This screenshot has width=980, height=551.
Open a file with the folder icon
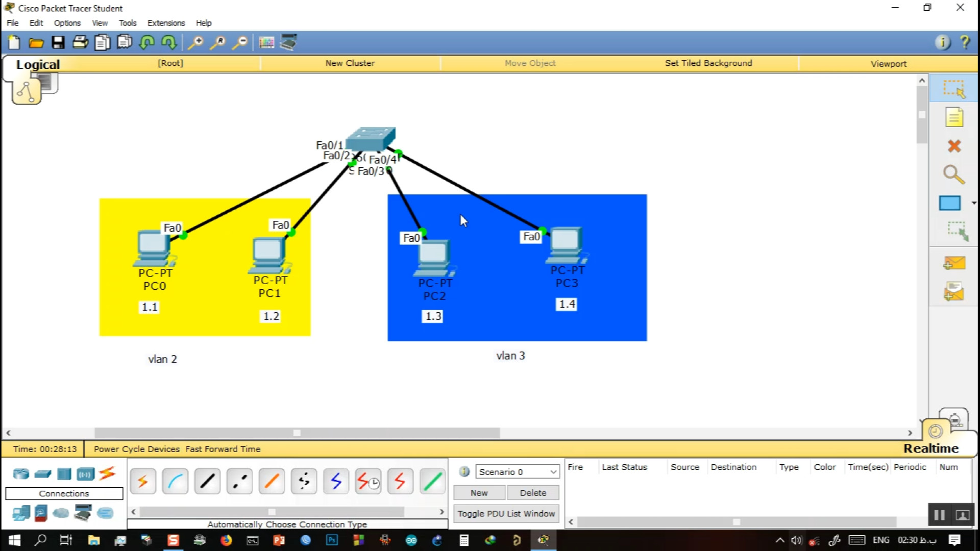[x=36, y=43]
